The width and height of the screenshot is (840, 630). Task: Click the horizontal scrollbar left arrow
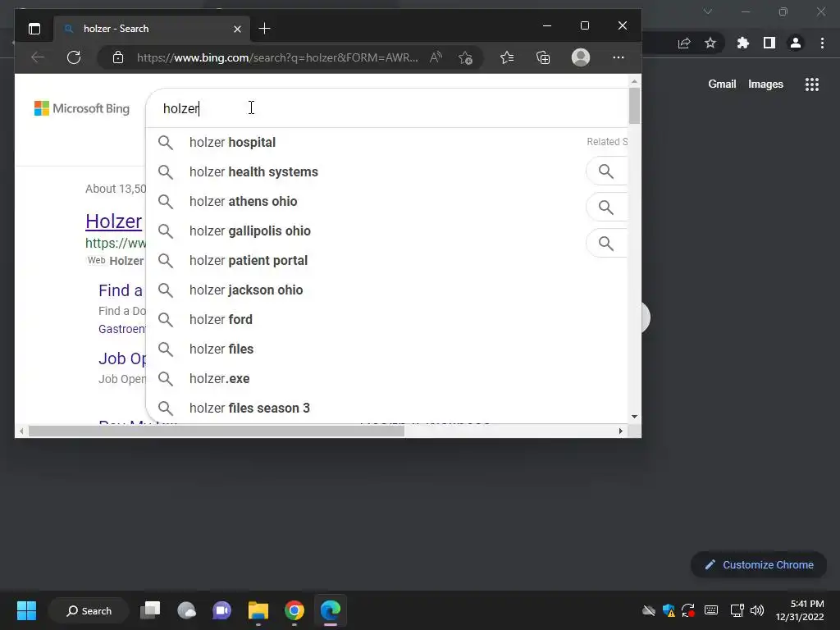point(21,431)
